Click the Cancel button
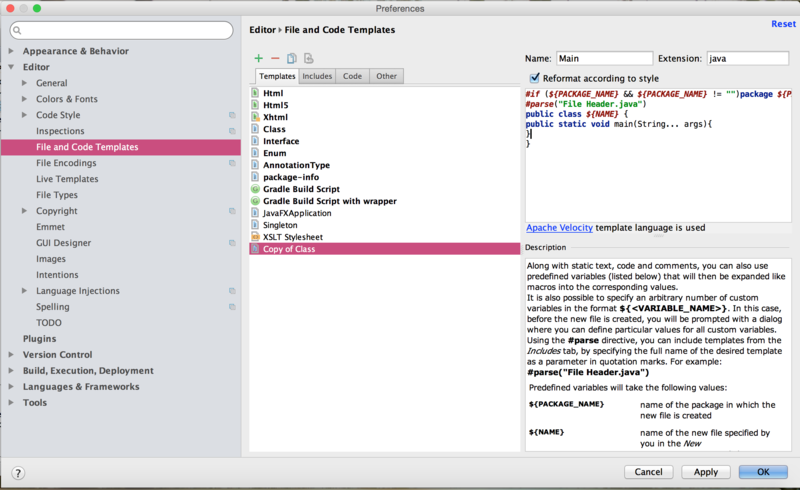800x490 pixels. pos(648,472)
